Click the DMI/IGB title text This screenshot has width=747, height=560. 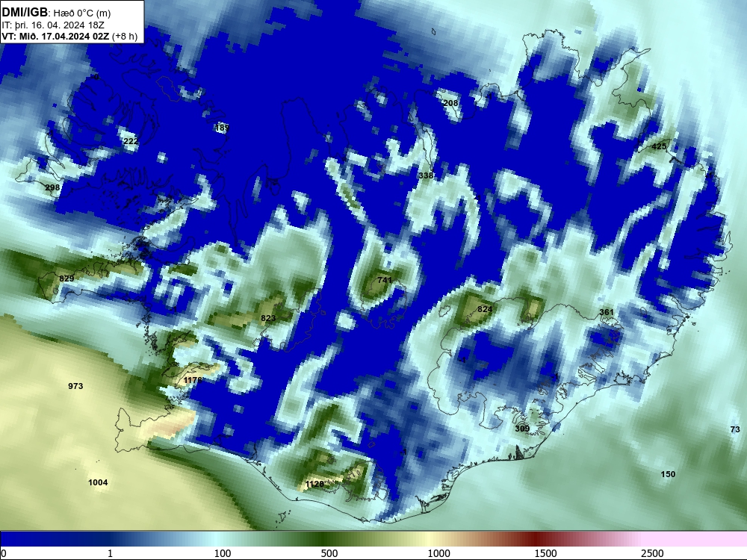pos(25,13)
